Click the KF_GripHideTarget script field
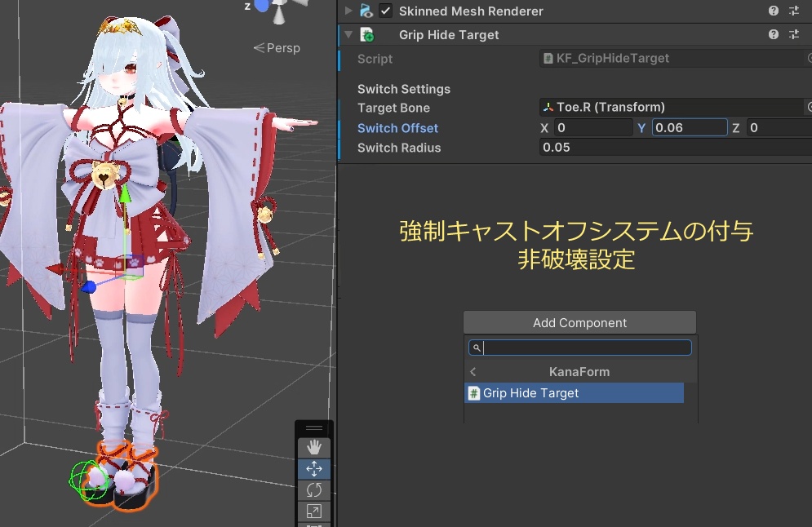 click(x=672, y=59)
